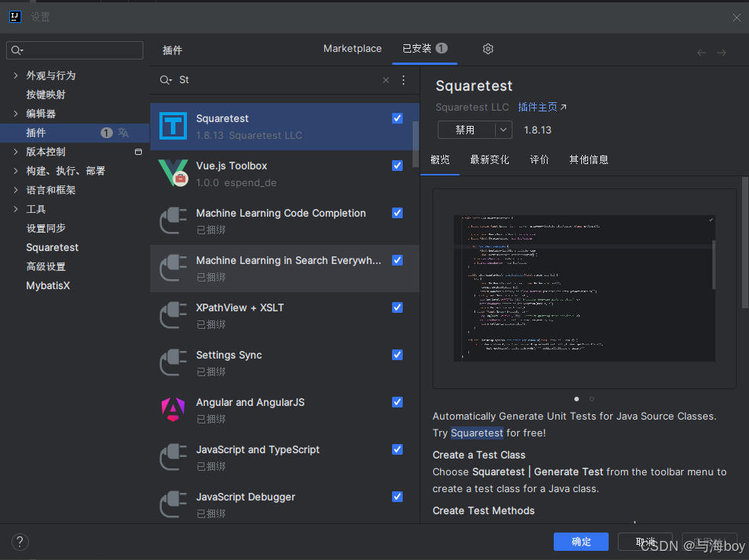Expand the 构建、执行、部署 group
This screenshot has width=749, height=560.
coord(16,171)
